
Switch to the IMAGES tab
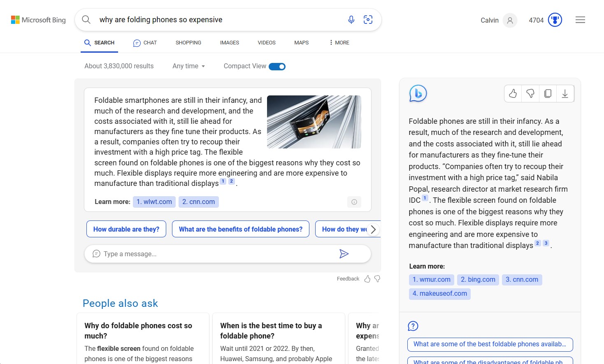tap(229, 43)
